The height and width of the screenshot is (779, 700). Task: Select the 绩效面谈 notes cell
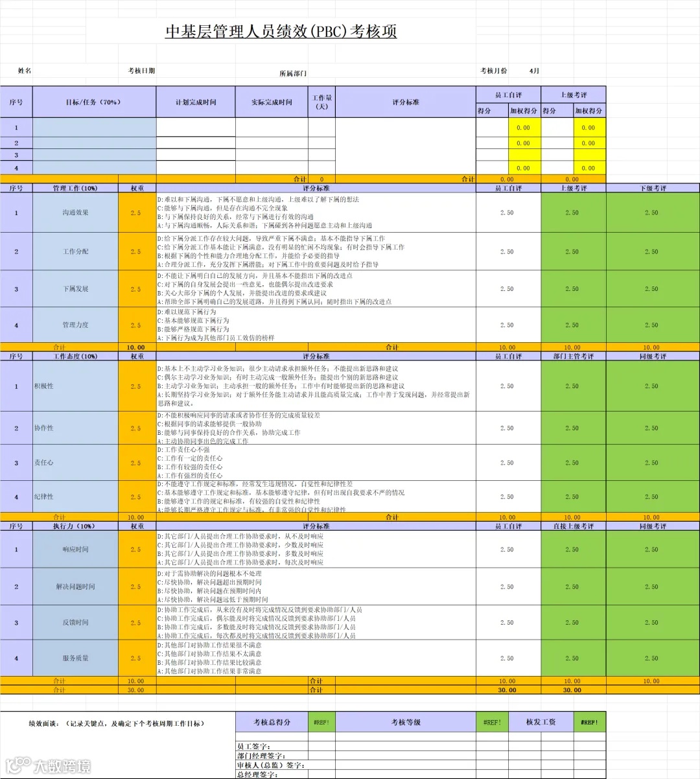(x=118, y=745)
